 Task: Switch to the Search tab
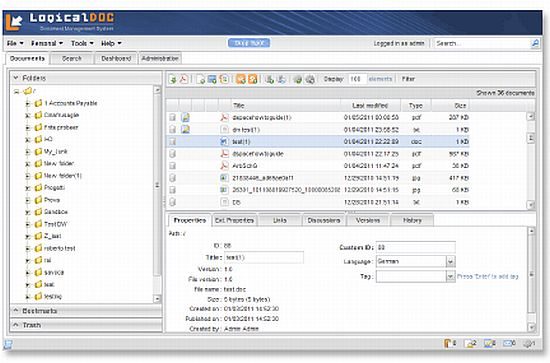[x=72, y=59]
